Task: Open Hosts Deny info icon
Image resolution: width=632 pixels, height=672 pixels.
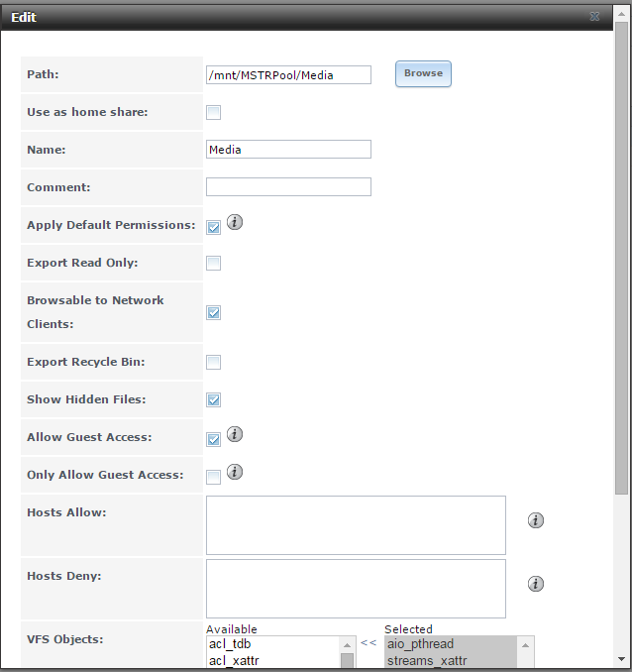Action: (536, 584)
